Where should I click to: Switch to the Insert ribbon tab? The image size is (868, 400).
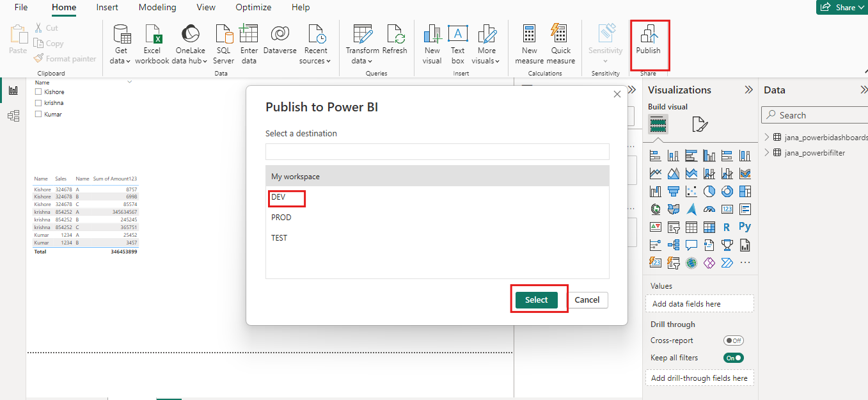pyautogui.click(x=107, y=8)
